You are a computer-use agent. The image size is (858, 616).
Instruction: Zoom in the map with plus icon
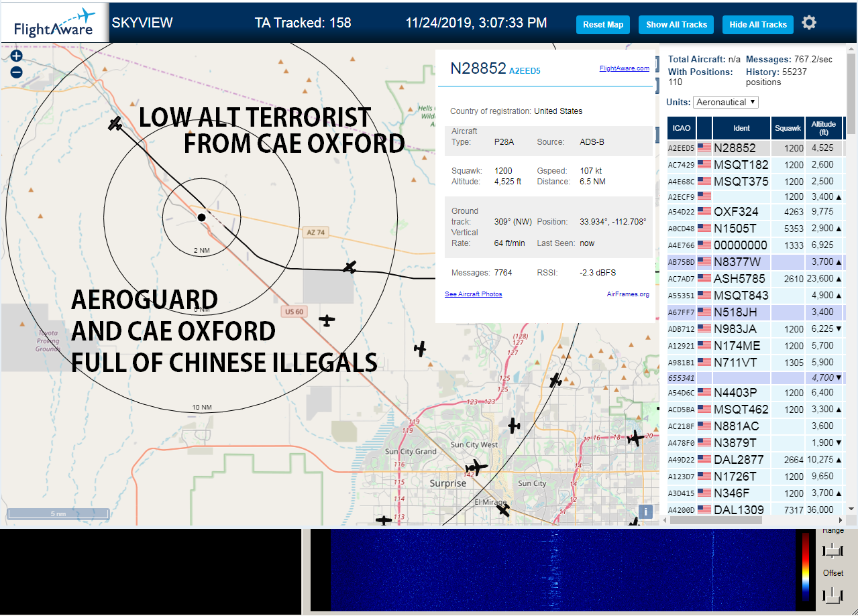tap(17, 56)
